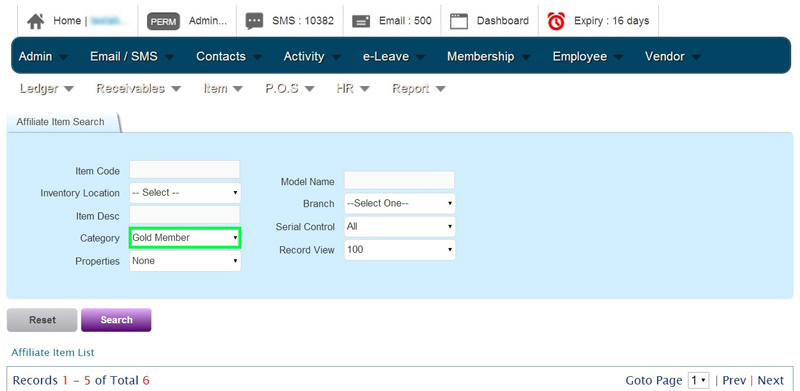Screen dimensions: 800x391
Task: Click the Home house icon
Action: tap(35, 21)
